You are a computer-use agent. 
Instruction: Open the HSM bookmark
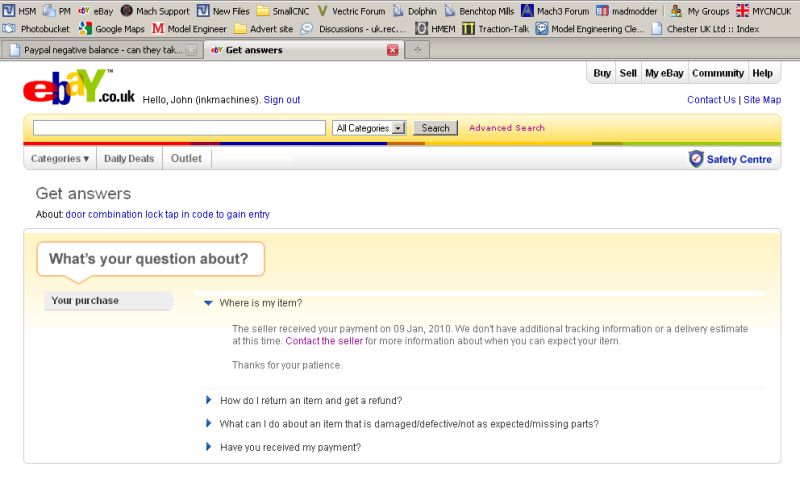coord(19,11)
